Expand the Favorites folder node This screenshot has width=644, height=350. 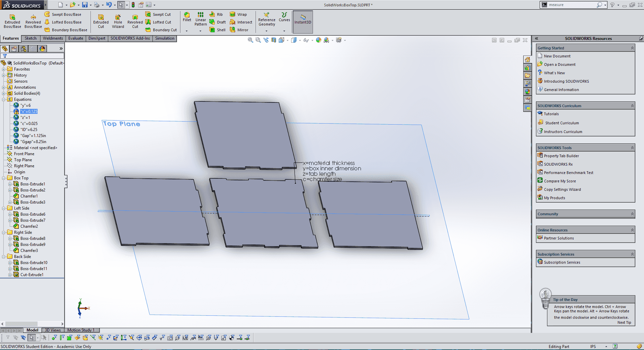pos(4,69)
